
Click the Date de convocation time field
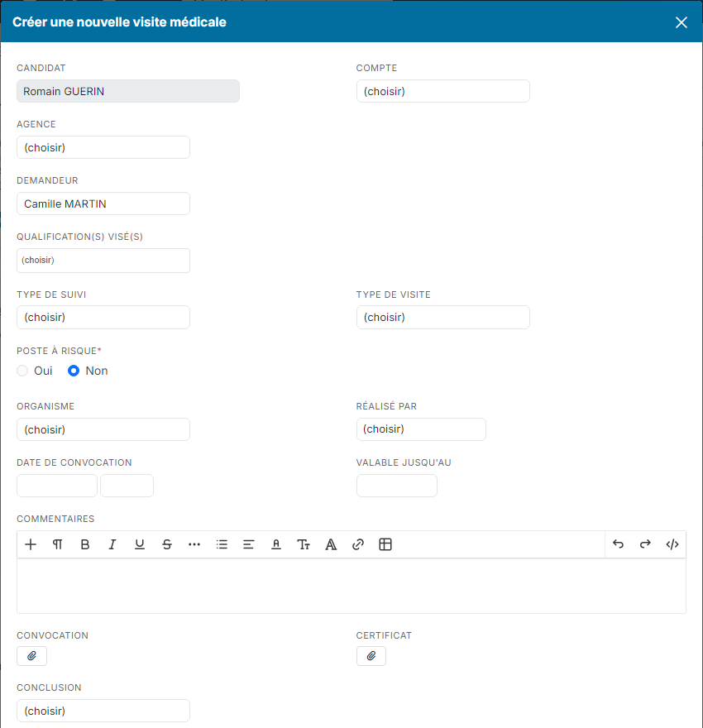pyautogui.click(x=127, y=486)
